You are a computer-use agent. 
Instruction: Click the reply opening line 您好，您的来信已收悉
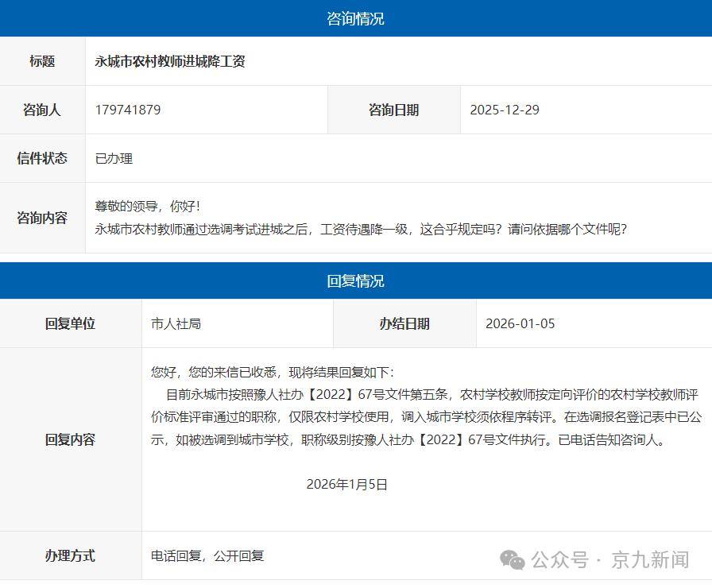pyautogui.click(x=272, y=372)
